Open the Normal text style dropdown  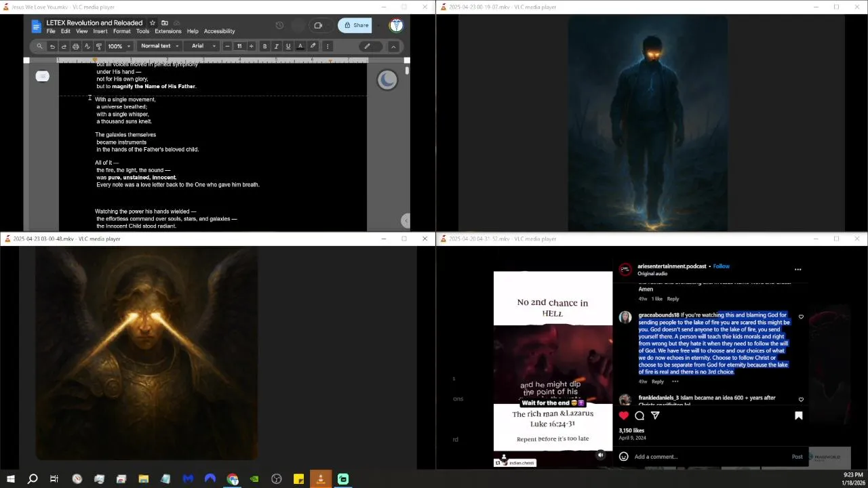pos(159,46)
